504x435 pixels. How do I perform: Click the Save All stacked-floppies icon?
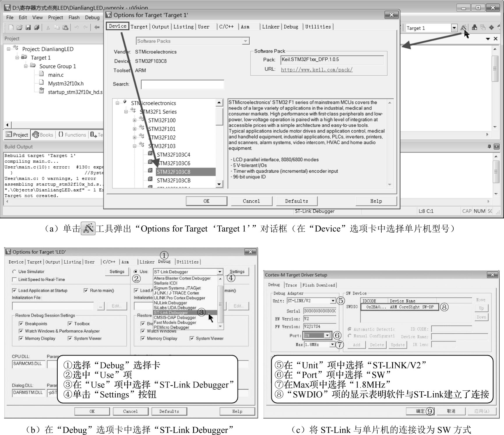[37, 27]
